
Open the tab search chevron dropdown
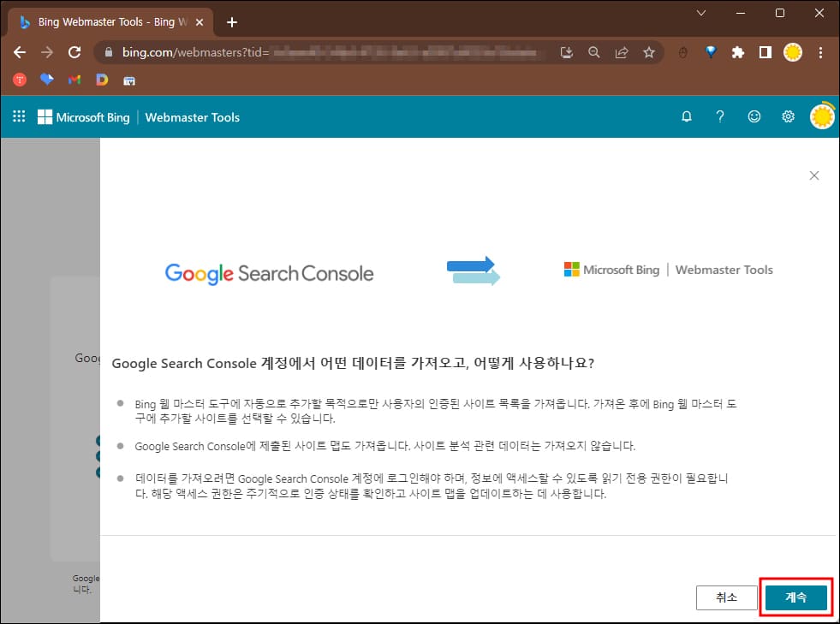point(700,13)
